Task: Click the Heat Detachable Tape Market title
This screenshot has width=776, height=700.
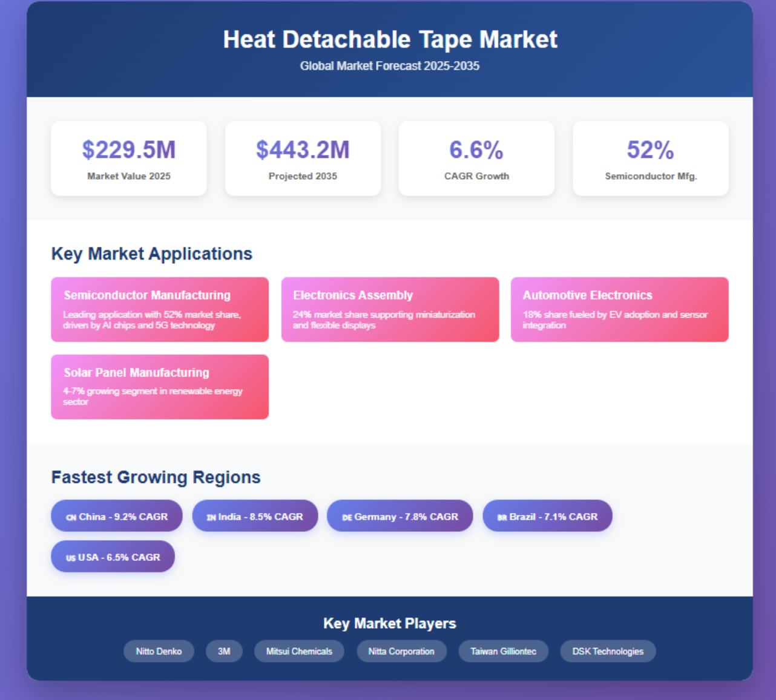Action: click(x=390, y=40)
